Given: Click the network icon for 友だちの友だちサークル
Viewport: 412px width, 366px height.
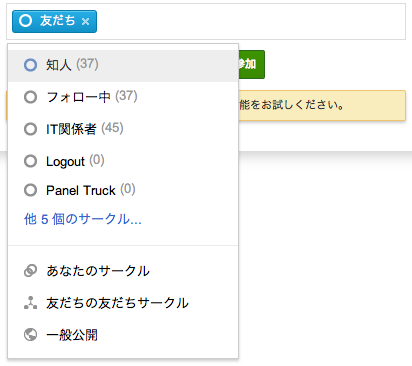Looking at the screenshot, I should click(30, 303).
